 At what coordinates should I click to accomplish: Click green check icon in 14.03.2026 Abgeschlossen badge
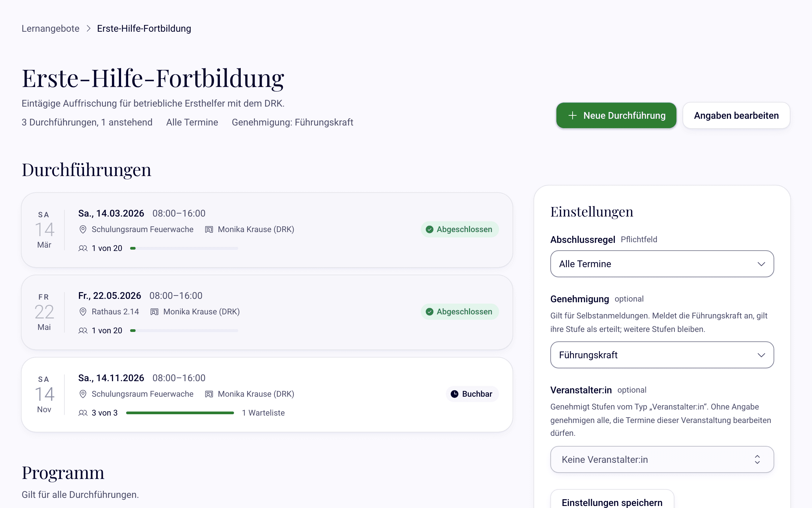click(x=430, y=229)
